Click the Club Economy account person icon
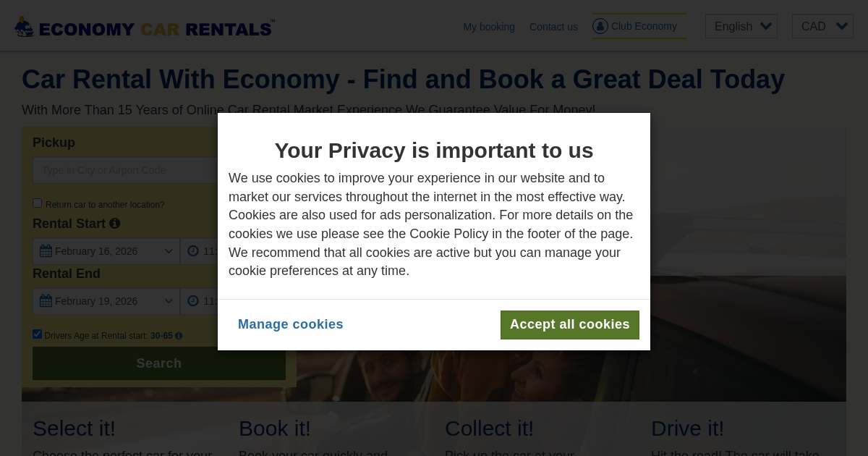The width and height of the screenshot is (868, 456). tap(600, 26)
